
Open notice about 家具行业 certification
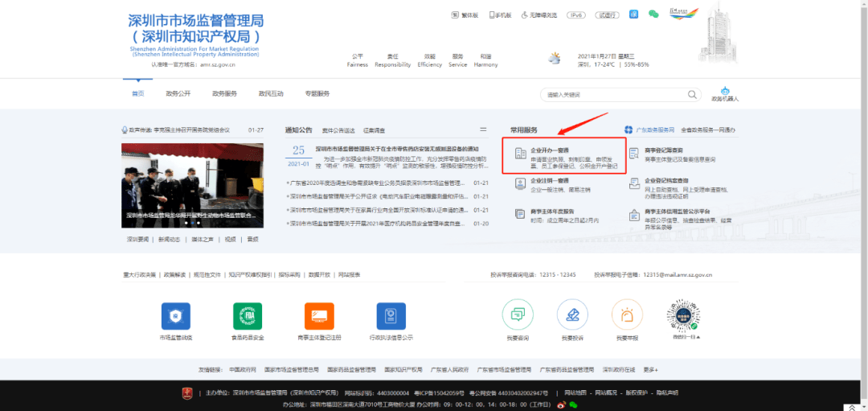[x=379, y=211]
